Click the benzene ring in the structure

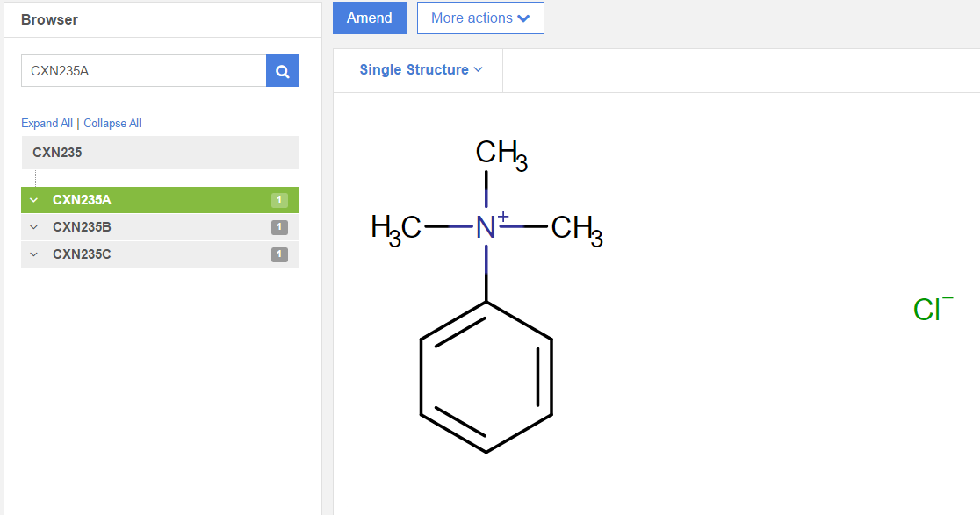point(486,377)
